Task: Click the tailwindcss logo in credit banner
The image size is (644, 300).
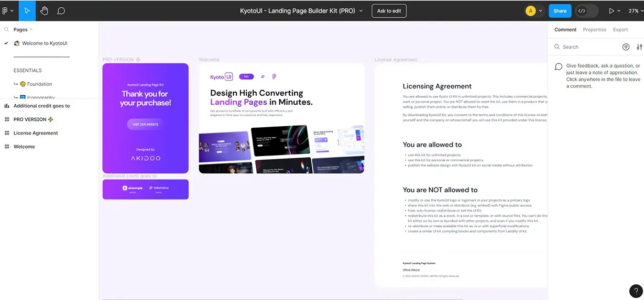Action: [x=158, y=187]
